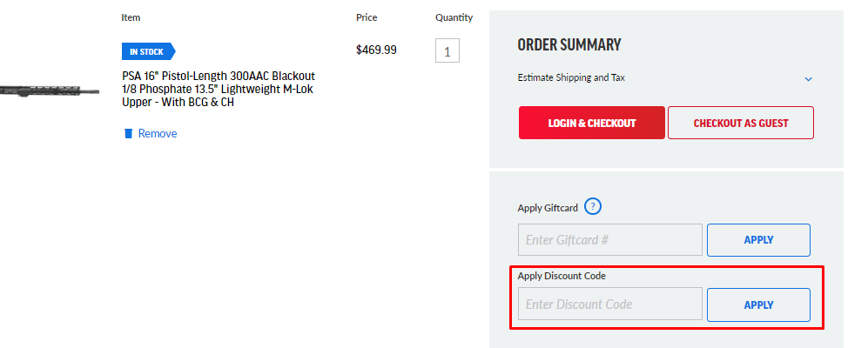Choose CHECKOUT AS GUEST

(x=740, y=123)
